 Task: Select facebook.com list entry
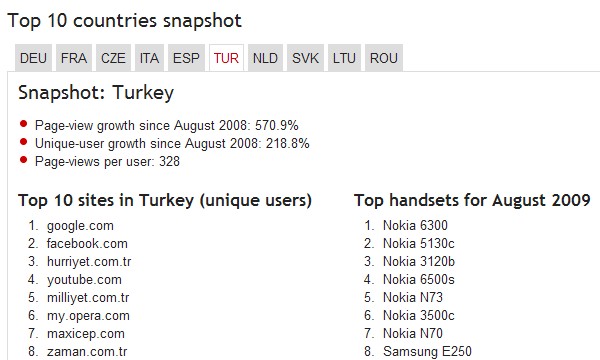tap(87, 243)
